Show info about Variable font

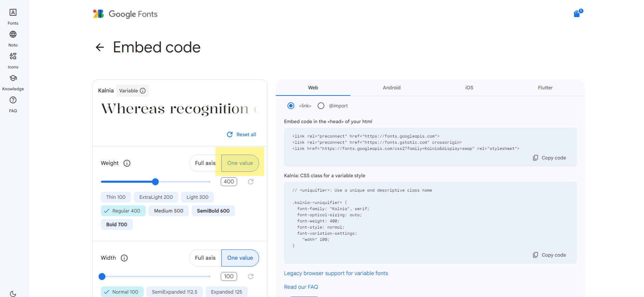(143, 91)
